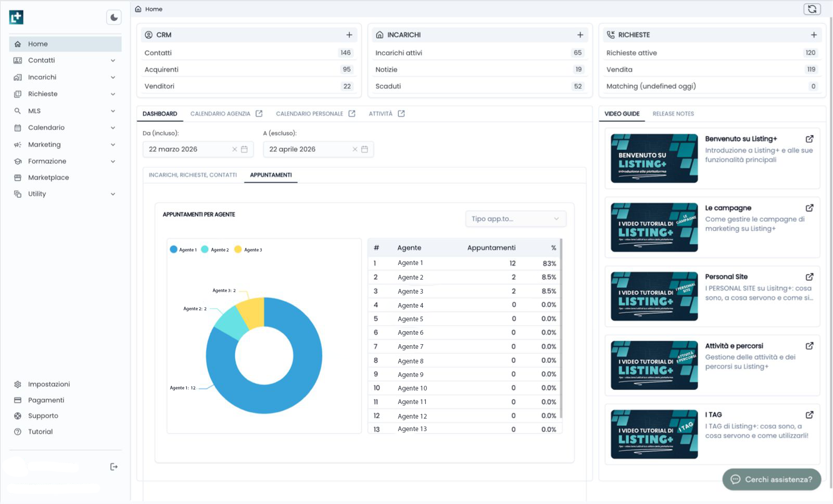Click the Listing+ logo icon
The height and width of the screenshot is (504, 833).
click(x=16, y=17)
